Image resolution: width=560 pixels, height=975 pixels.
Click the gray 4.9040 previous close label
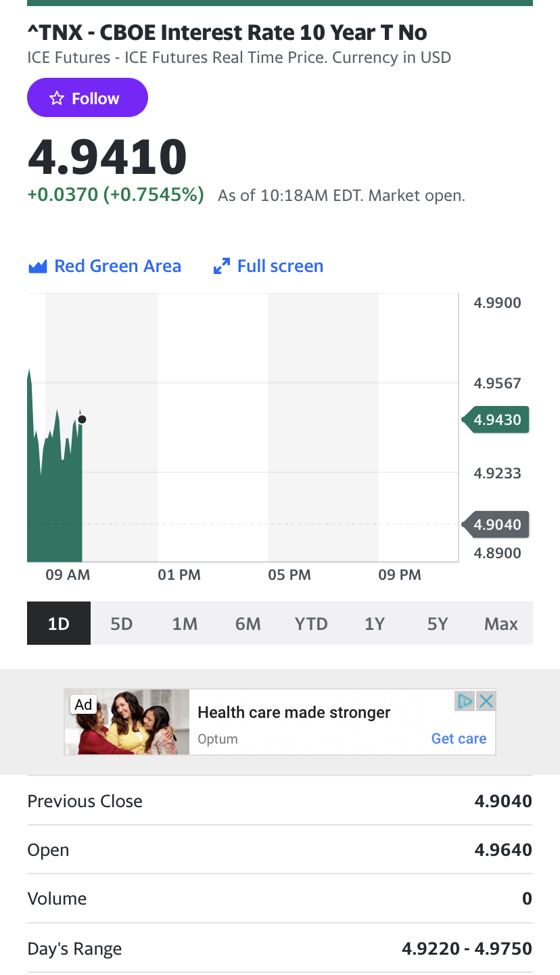(496, 524)
